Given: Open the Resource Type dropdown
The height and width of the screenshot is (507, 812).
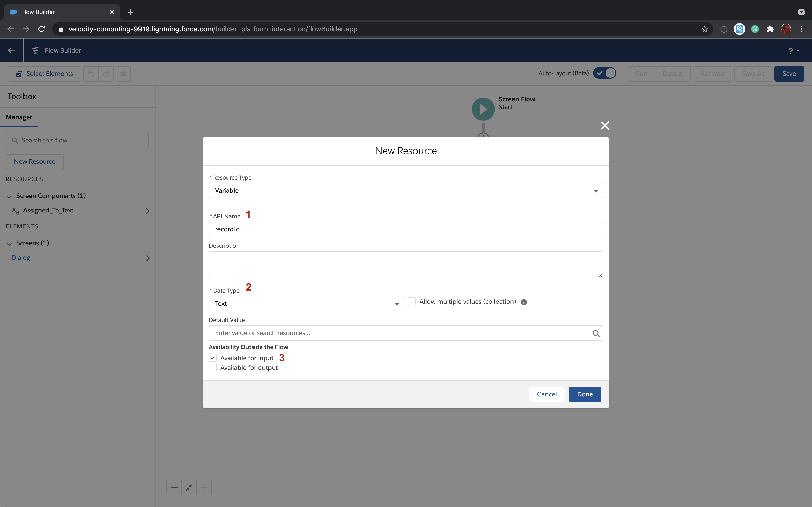Looking at the screenshot, I should pyautogui.click(x=406, y=190).
